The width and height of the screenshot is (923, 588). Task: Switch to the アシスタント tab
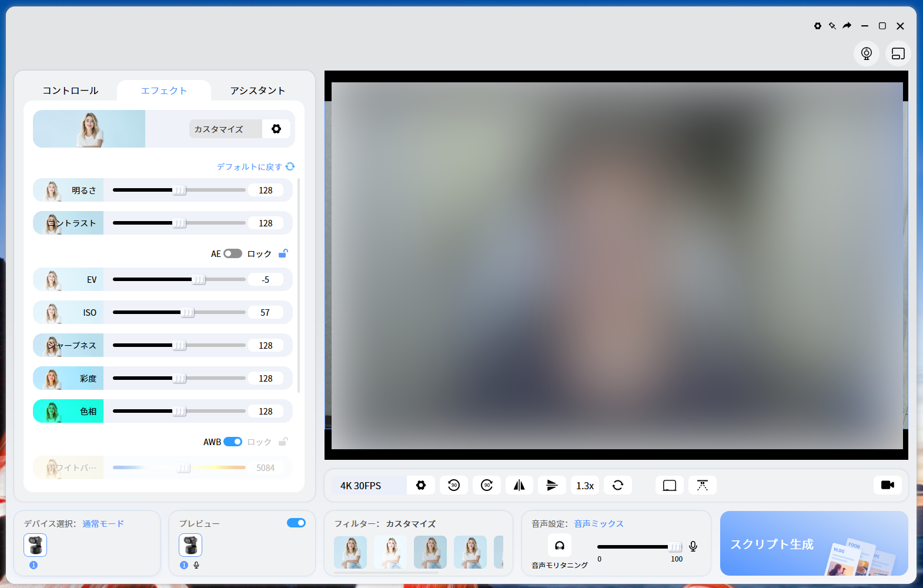click(x=257, y=91)
